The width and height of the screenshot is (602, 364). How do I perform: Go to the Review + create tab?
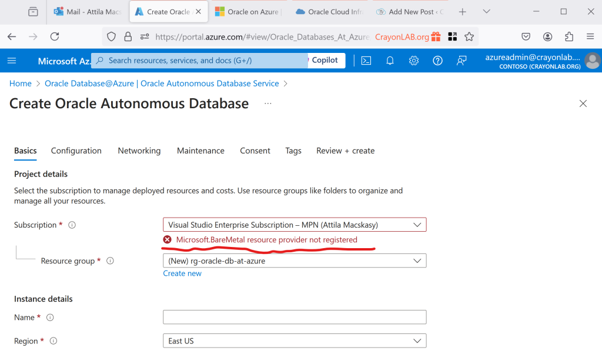pos(345,151)
